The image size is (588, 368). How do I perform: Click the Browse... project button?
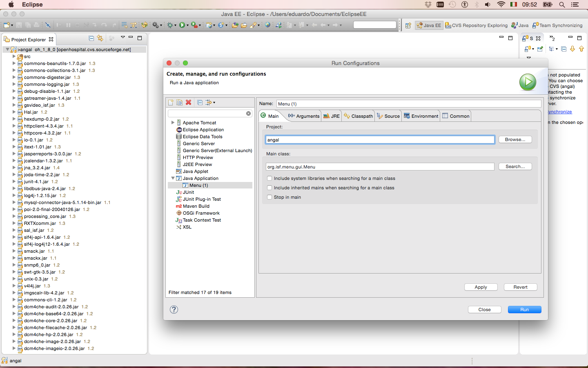coord(515,140)
